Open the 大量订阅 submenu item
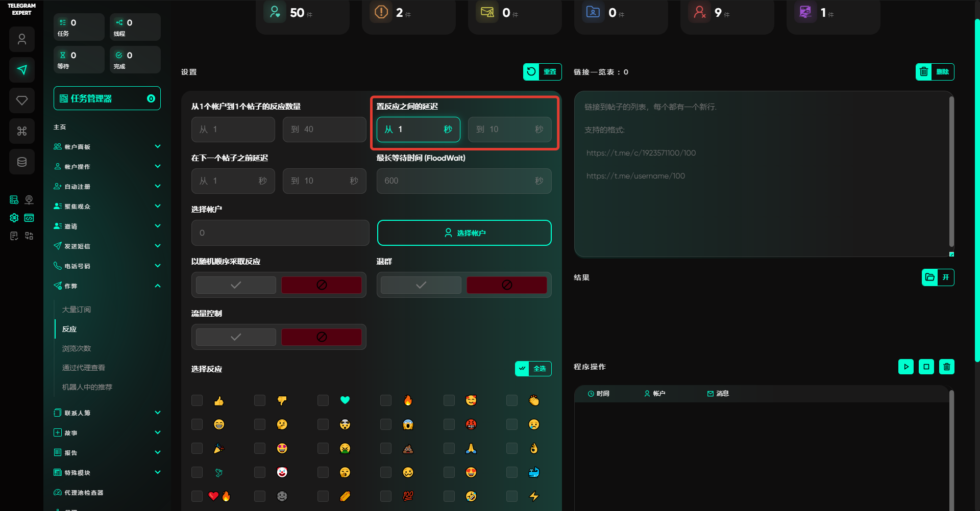Viewport: 980px width, 511px height. [77, 310]
